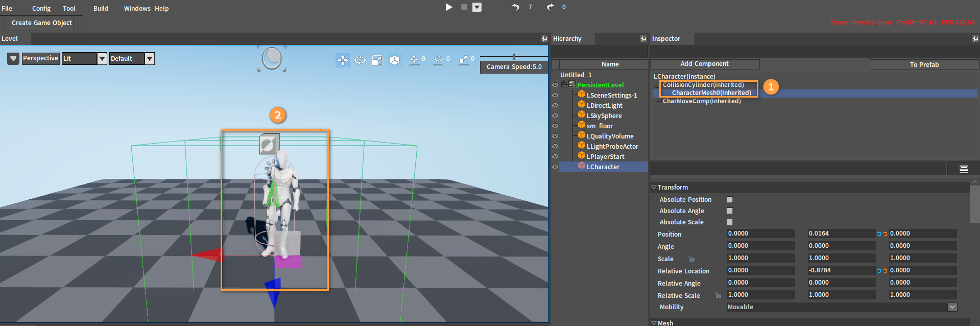Hide LDirectLight using its eye icon
Screen dimensions: 980x326
coord(555,105)
